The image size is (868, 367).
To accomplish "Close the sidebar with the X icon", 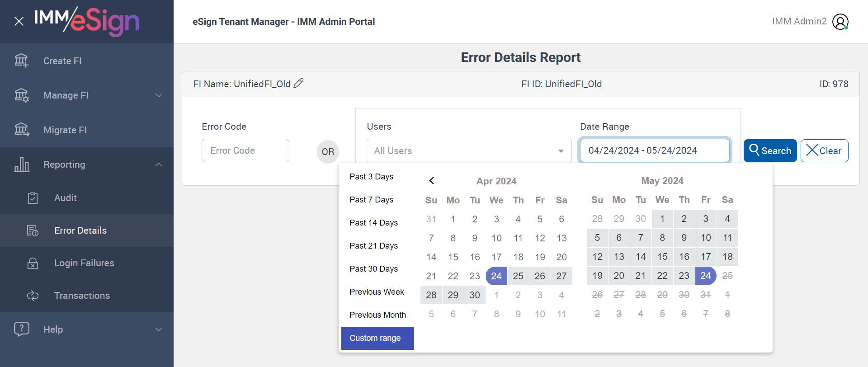I will [x=19, y=21].
